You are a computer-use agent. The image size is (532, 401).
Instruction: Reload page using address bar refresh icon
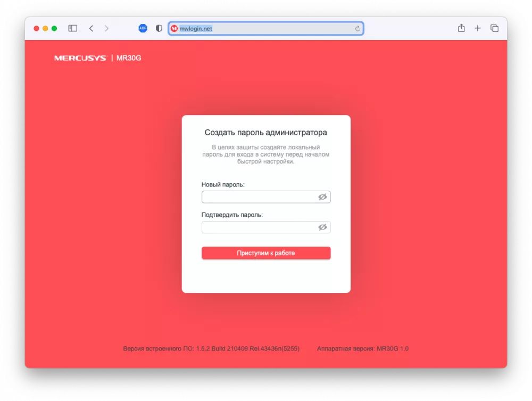(358, 29)
